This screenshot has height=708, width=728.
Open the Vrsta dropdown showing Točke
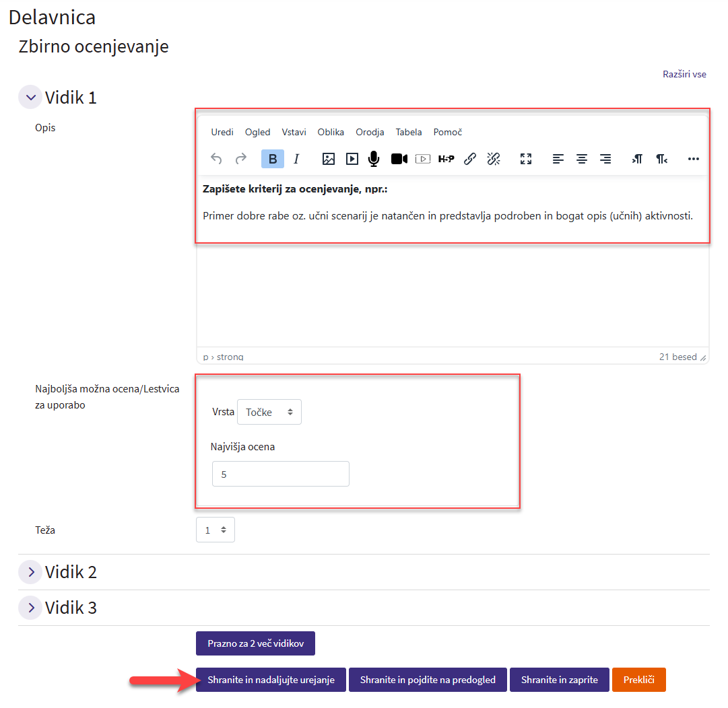click(x=269, y=412)
